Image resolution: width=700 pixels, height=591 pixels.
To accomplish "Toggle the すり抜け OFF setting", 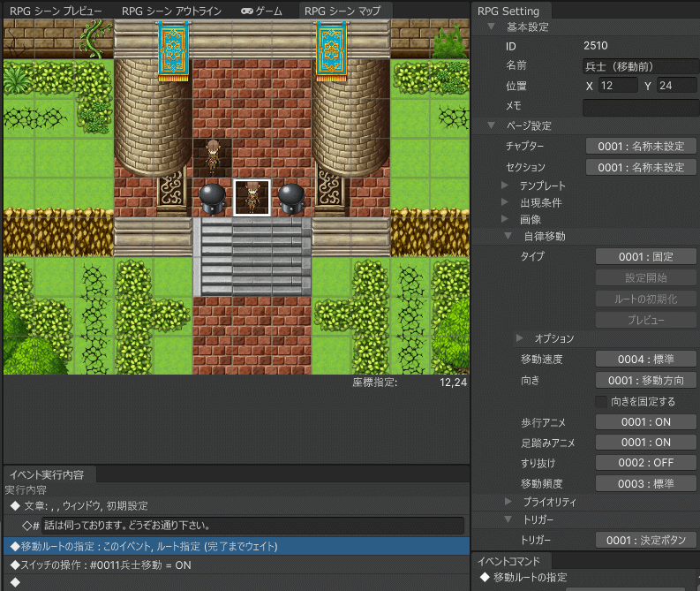I will coord(646,463).
